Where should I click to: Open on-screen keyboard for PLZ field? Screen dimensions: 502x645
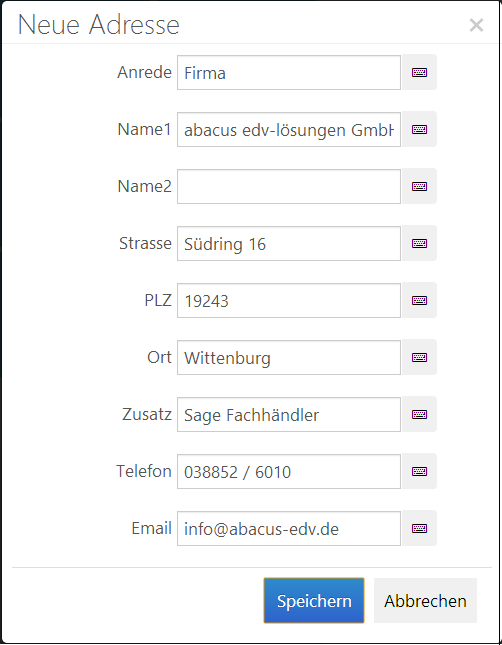[x=419, y=300]
